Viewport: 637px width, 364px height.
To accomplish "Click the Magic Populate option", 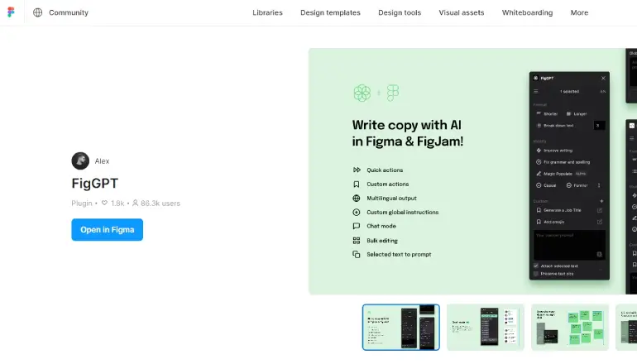I will (561, 174).
